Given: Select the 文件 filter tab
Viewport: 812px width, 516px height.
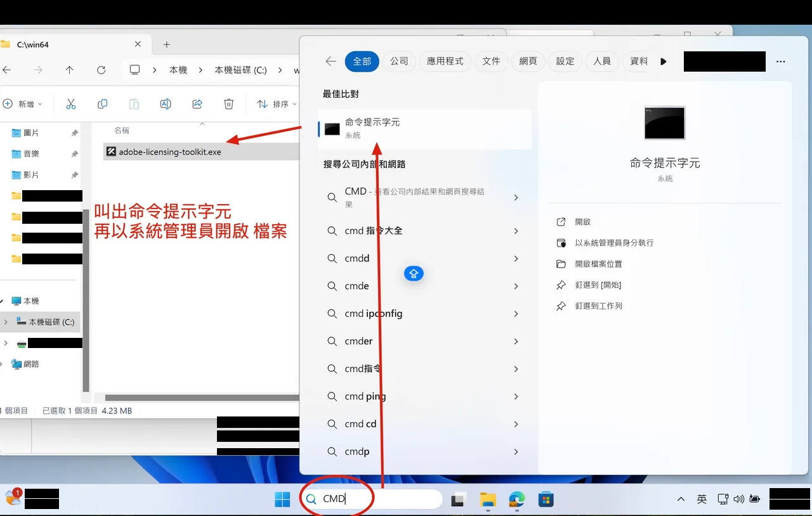Looking at the screenshot, I should pos(491,61).
